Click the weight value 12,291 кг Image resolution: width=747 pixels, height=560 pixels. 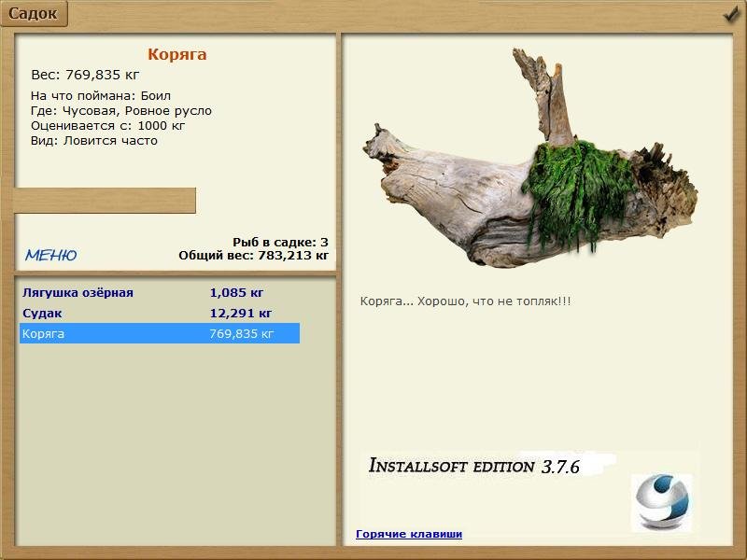(x=241, y=313)
